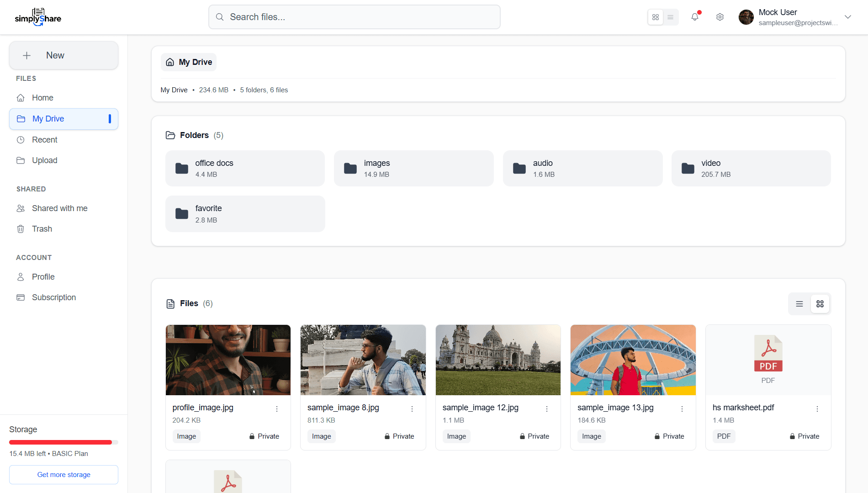Viewport: 868px width, 493px height.
Task: Open the Trash section
Action: (42, 229)
